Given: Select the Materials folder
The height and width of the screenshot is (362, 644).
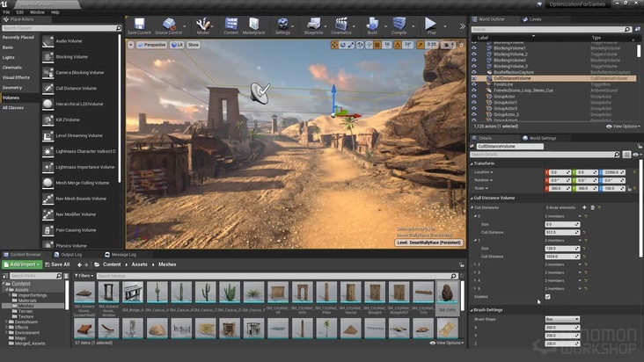Looking at the screenshot, I should (x=27, y=300).
